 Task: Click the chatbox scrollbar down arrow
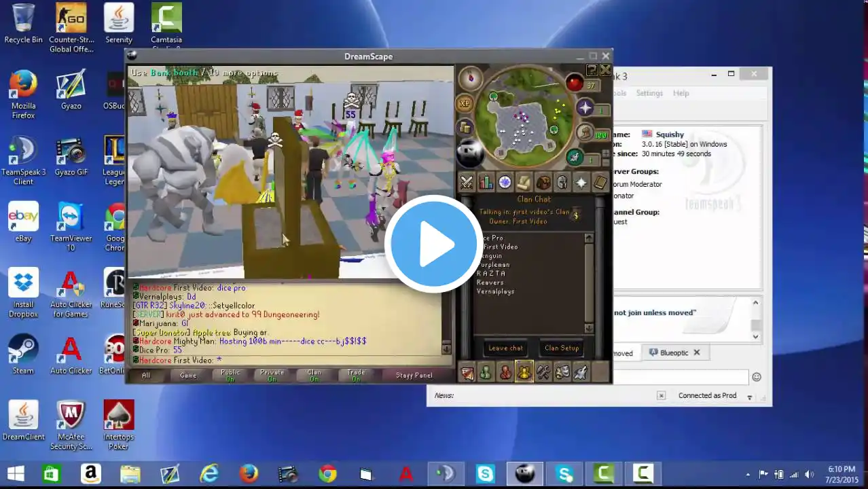[446, 350]
